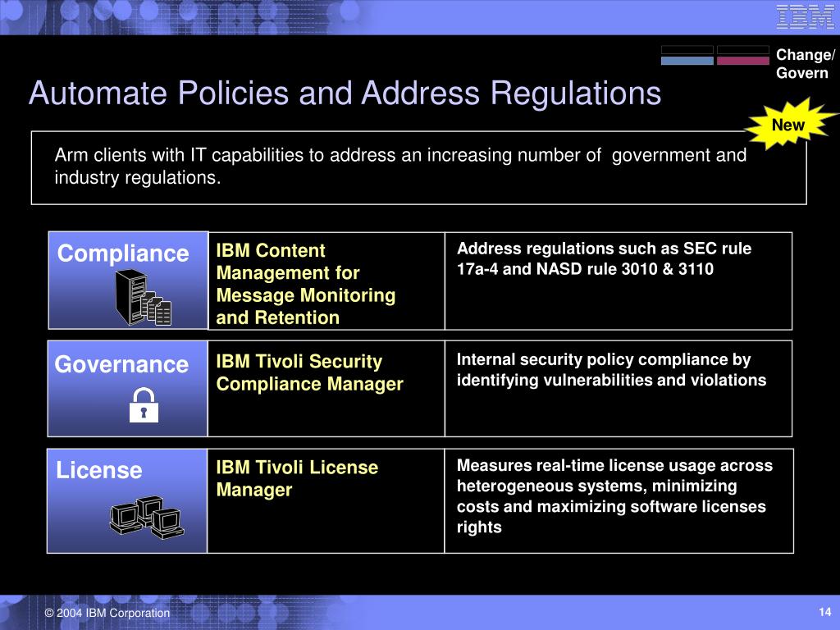The image size is (840, 630).
Task: Click the Change/ Govern label
Action: 806,64
